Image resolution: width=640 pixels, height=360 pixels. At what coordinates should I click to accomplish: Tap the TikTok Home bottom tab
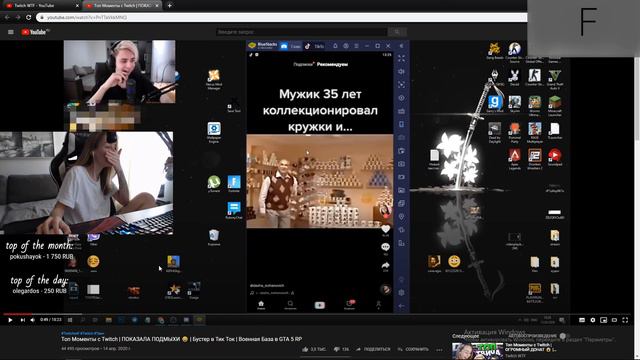click(261, 305)
